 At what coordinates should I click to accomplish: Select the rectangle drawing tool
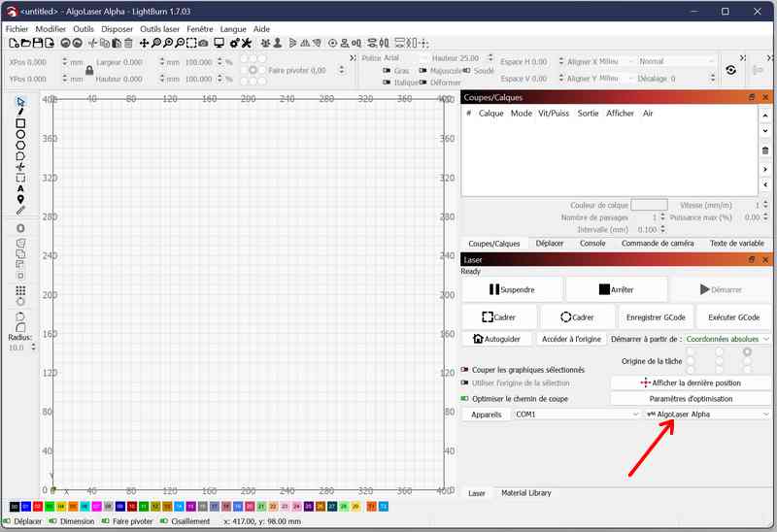click(20, 123)
